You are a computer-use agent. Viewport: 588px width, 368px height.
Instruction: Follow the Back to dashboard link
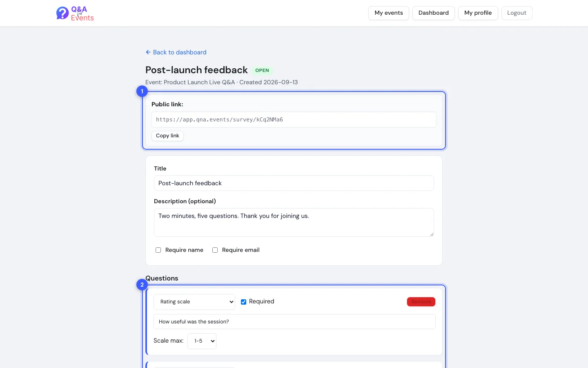pyautogui.click(x=176, y=52)
